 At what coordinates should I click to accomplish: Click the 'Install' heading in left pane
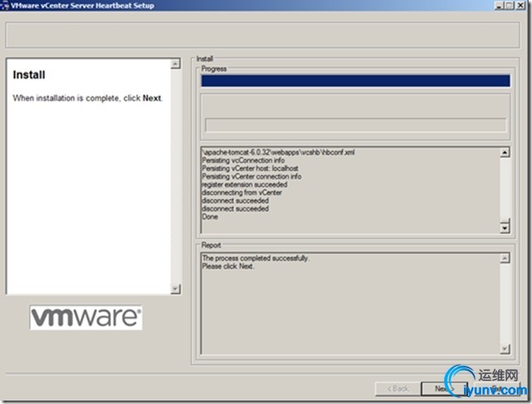29,75
